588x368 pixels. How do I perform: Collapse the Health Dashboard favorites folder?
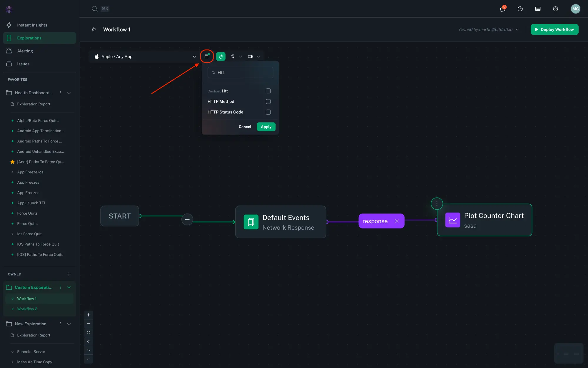click(69, 92)
